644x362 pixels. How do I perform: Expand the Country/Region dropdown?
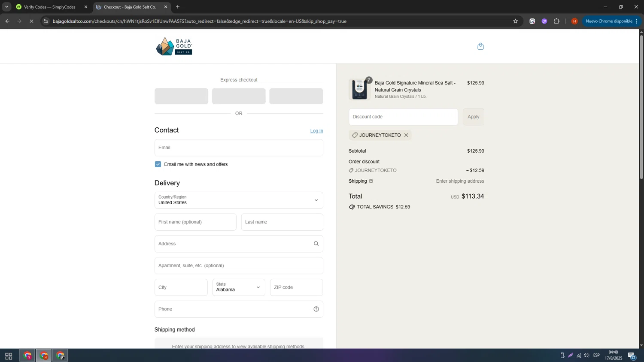239,200
